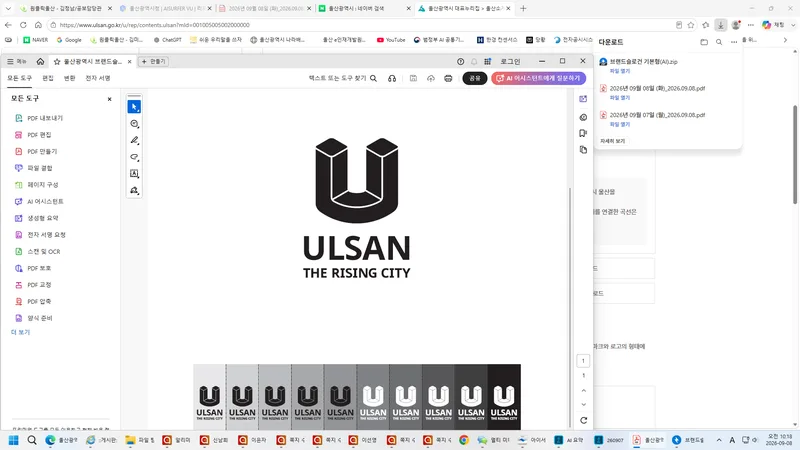The width and height of the screenshot is (800, 450).
Task: Click the page number 1 box
Action: [x=583, y=361]
